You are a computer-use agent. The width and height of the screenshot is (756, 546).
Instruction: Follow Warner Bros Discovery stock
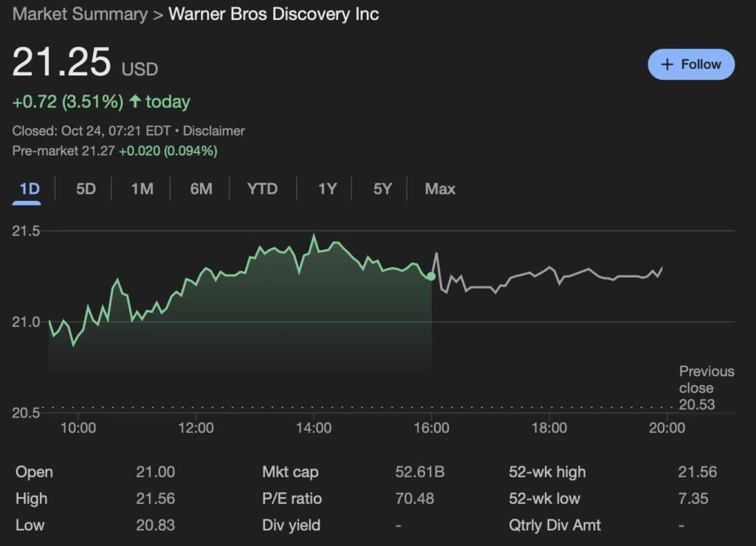point(691,64)
